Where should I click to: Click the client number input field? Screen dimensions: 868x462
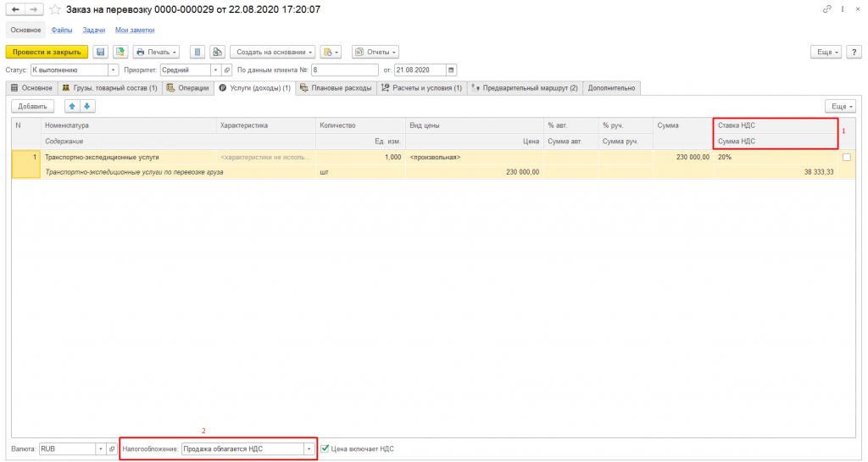point(344,70)
